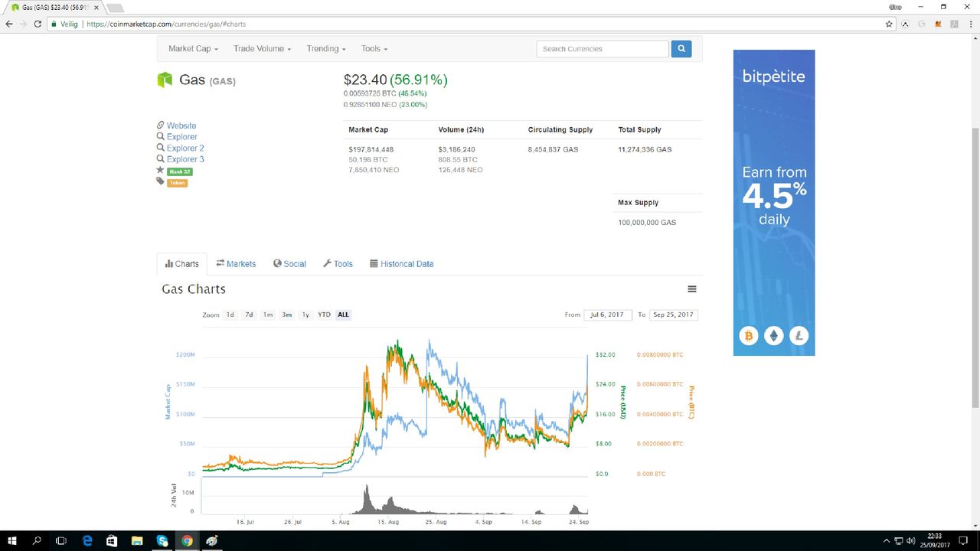Click the green Rank 32 badge
The height and width of the screenshot is (551, 980).
pyautogui.click(x=179, y=171)
